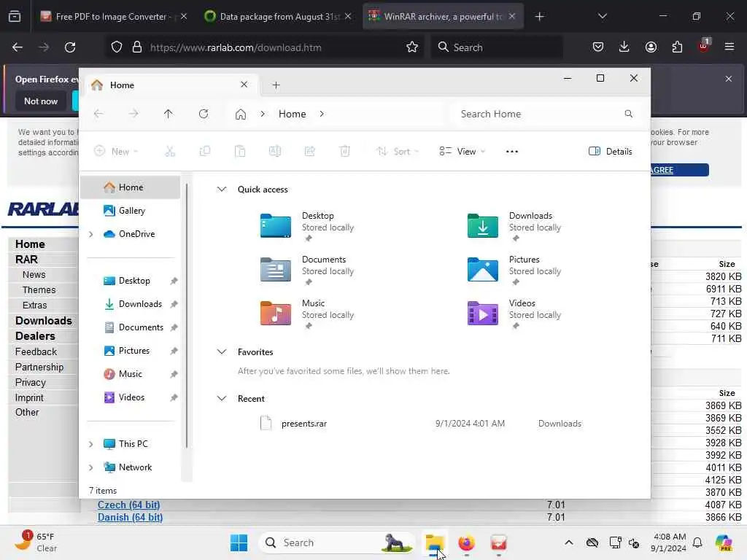Open the Sort dropdown menu
The image size is (747, 560).
[x=398, y=152]
